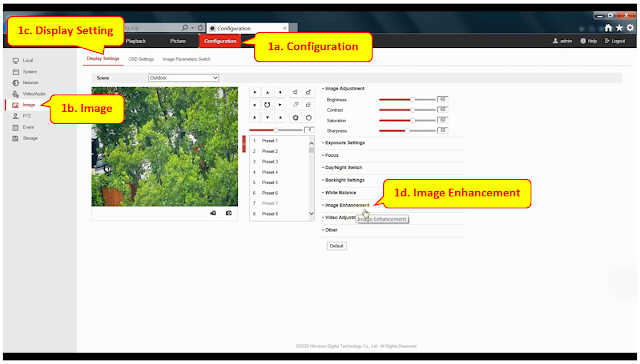Click the Sharpness slider

407,131
